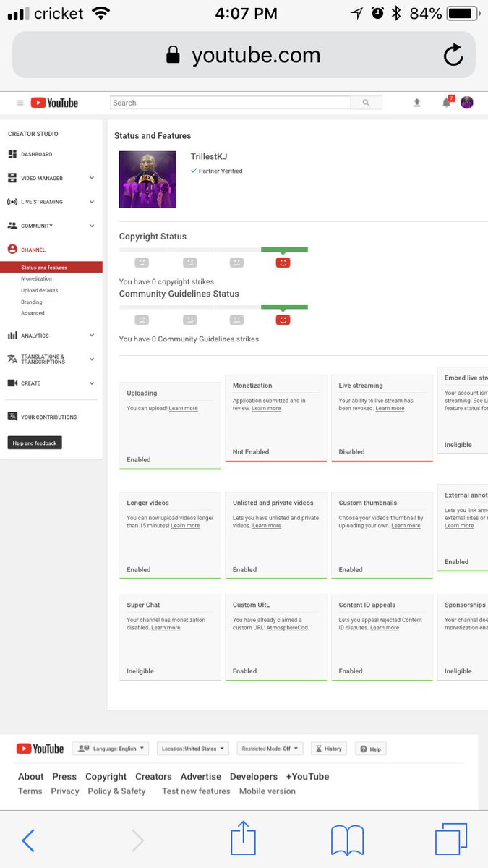Image resolution: width=488 pixels, height=868 pixels.
Task: Click the AtmosphereCod custom URL link
Action: [288, 627]
